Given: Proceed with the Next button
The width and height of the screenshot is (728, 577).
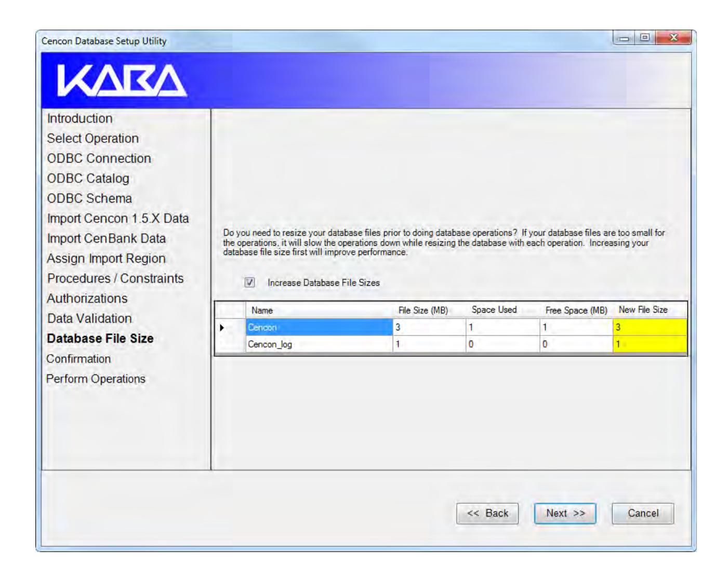Looking at the screenshot, I should point(565,514).
